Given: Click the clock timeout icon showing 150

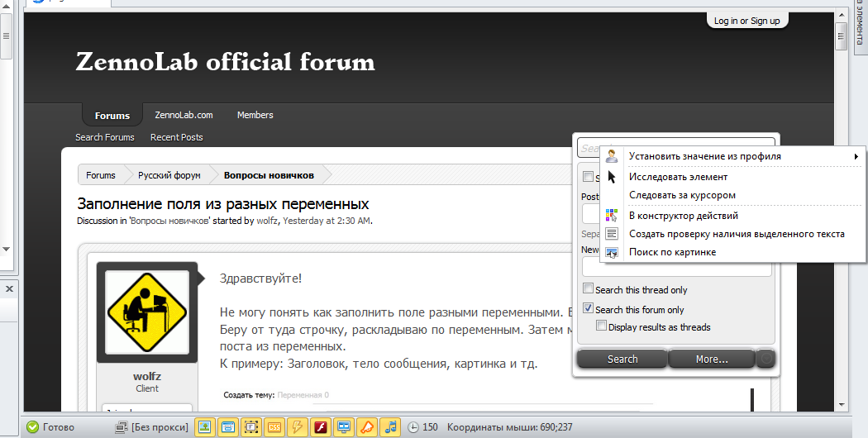Looking at the screenshot, I should tap(413, 427).
